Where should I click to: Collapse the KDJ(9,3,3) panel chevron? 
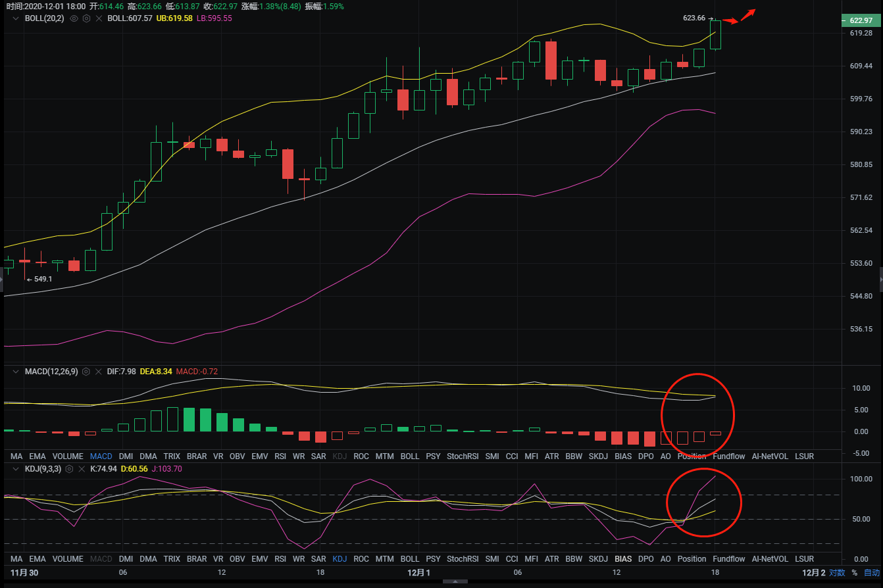16,469
